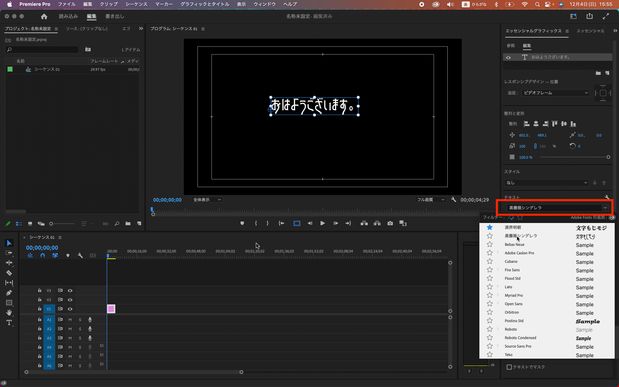
Task: Open the style dropdown showing なし
Action: [547, 183]
